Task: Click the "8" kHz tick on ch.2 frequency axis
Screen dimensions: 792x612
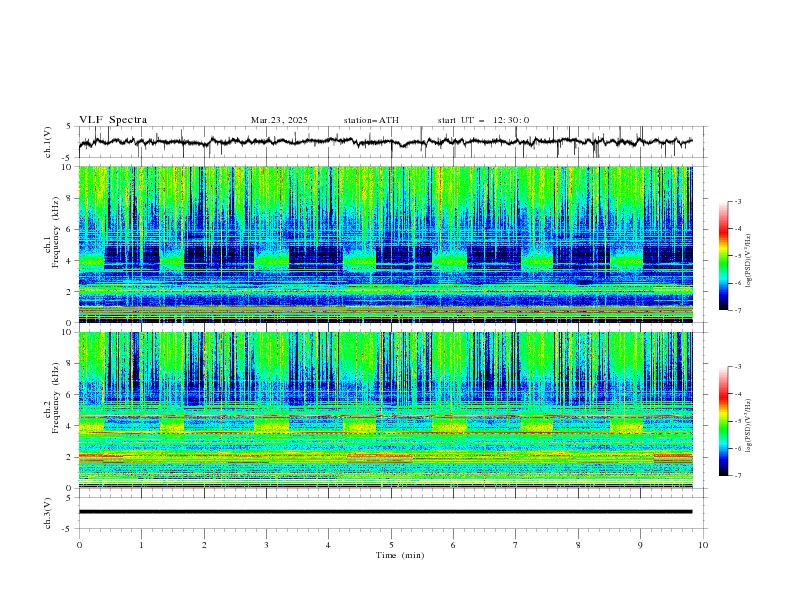Action: (x=71, y=364)
